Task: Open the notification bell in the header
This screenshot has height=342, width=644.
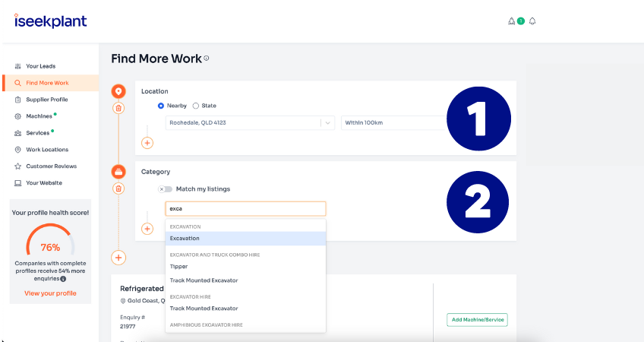Action: (x=532, y=21)
